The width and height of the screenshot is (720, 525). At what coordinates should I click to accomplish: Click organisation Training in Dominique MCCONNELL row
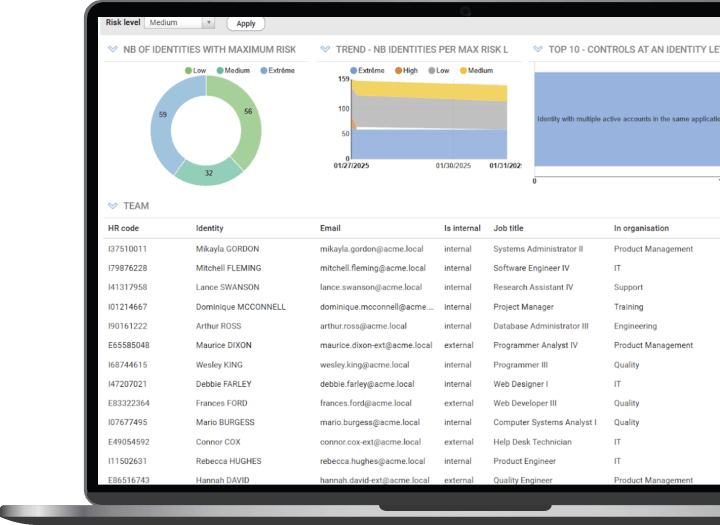coord(629,307)
